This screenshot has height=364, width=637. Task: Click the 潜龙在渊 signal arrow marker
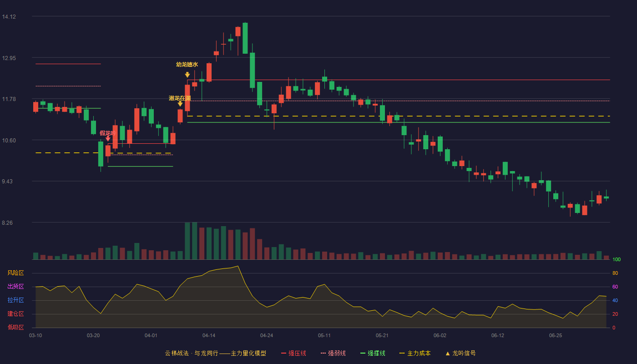(x=180, y=104)
